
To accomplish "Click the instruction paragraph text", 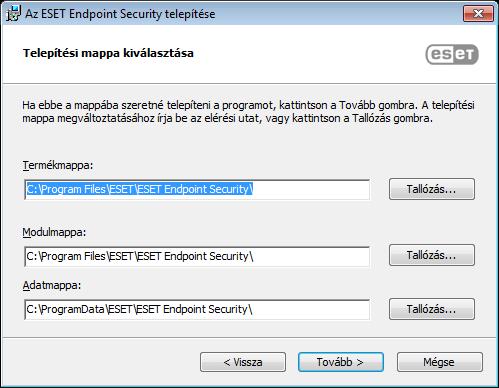I will 248,112.
